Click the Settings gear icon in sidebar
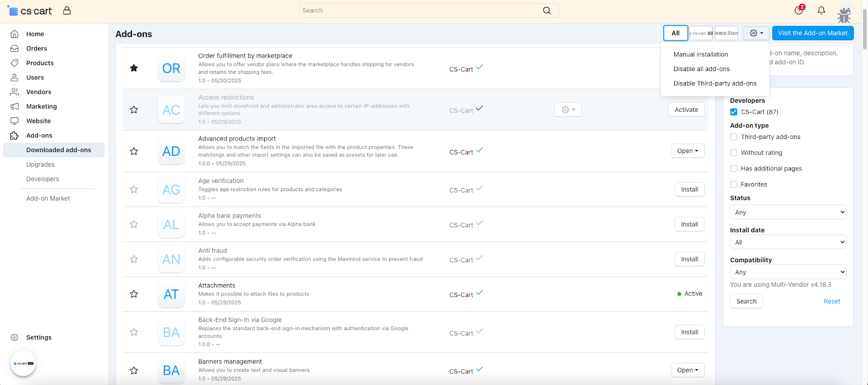 [x=15, y=338]
